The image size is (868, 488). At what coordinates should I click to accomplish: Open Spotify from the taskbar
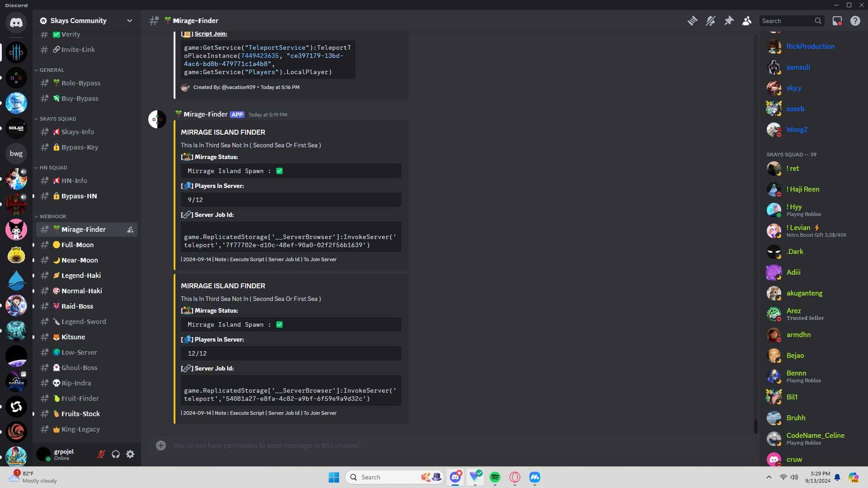[495, 477]
